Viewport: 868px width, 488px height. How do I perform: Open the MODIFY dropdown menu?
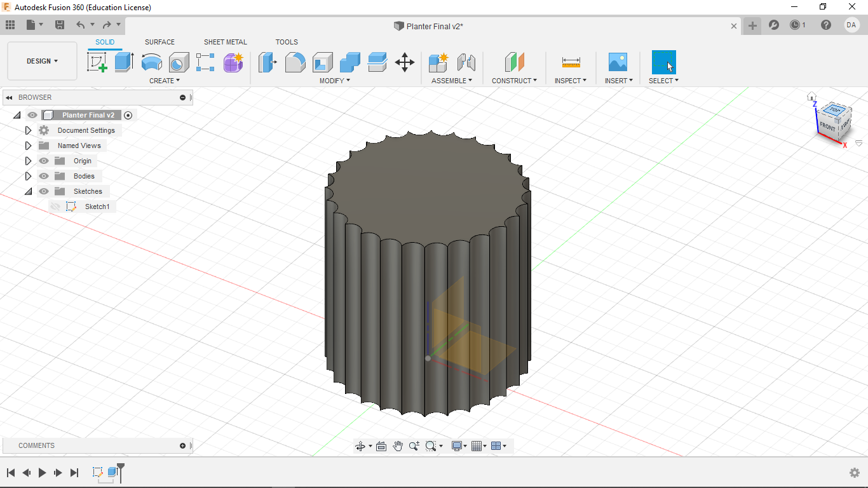pos(334,81)
